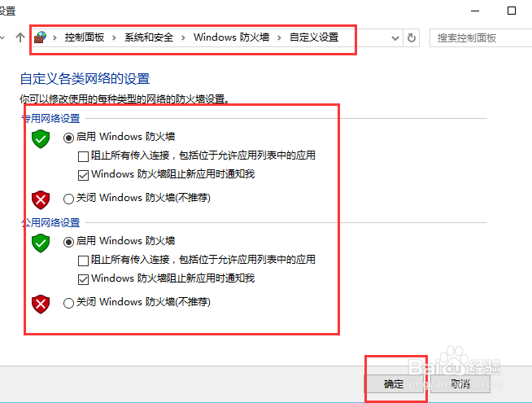
Task: Open the address bar history dropdown
Action: coord(395,38)
